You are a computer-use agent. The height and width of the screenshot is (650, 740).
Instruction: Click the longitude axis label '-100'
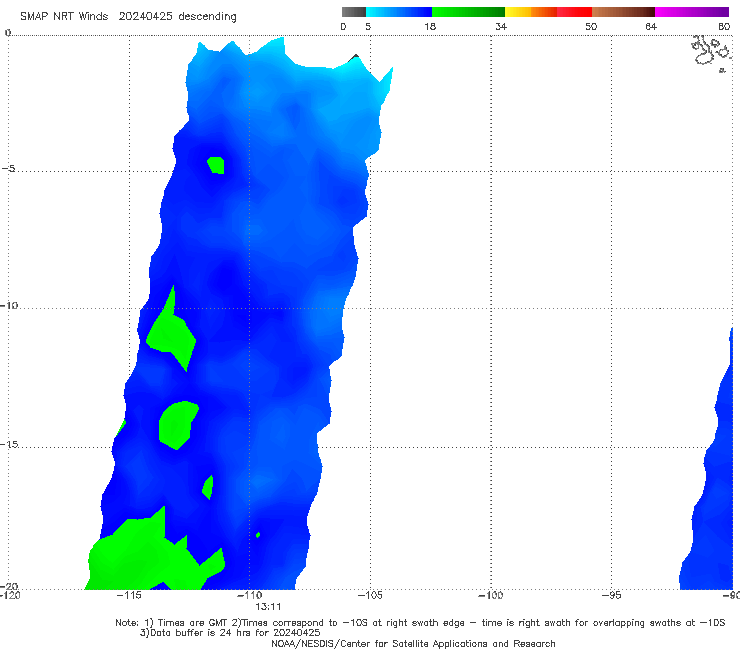[x=490, y=595]
